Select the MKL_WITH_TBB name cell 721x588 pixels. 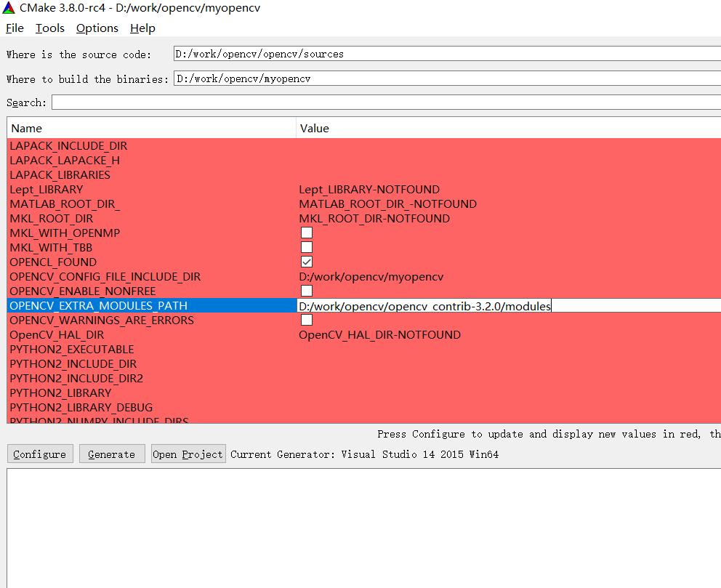click(x=51, y=247)
